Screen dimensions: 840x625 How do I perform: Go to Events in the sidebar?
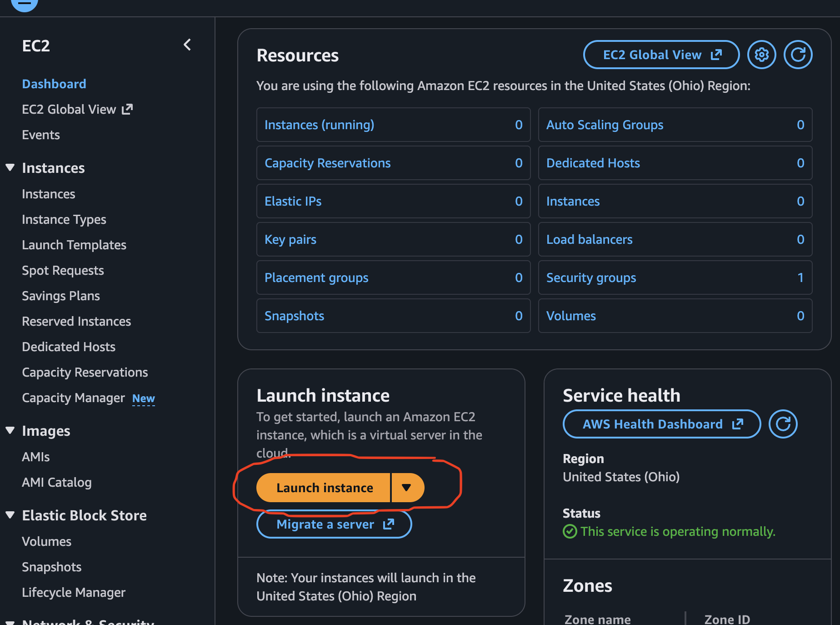click(x=41, y=135)
